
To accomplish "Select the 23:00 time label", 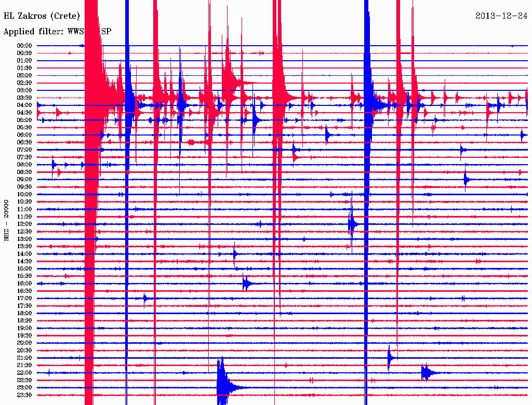I will [x=24, y=388].
